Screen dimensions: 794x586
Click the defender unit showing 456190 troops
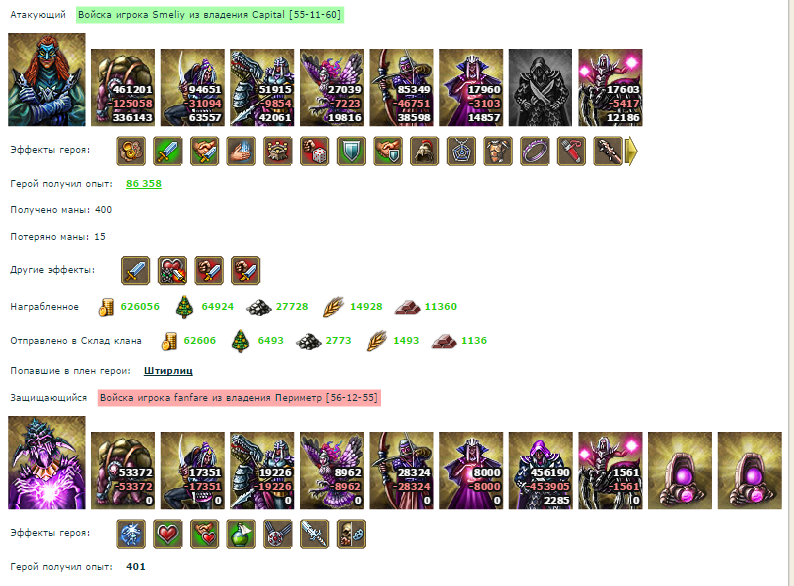click(x=540, y=471)
